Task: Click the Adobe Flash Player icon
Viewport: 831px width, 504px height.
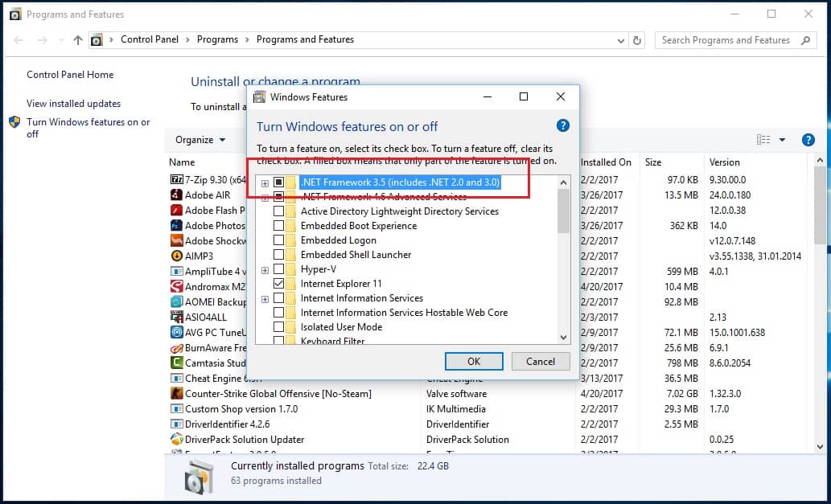Action: point(176,210)
